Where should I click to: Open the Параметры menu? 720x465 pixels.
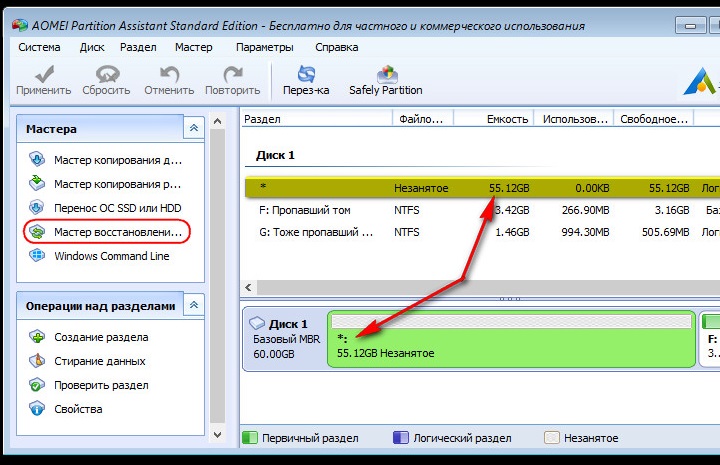click(x=265, y=47)
